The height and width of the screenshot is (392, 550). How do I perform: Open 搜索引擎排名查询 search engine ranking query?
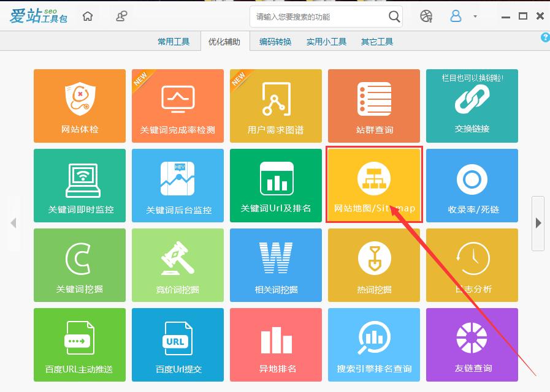pyautogui.click(x=373, y=344)
